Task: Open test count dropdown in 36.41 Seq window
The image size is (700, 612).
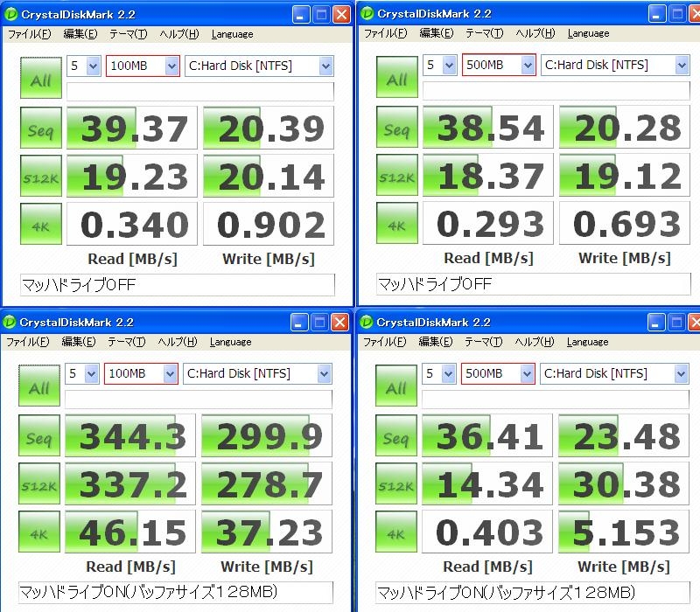Action: point(439,374)
